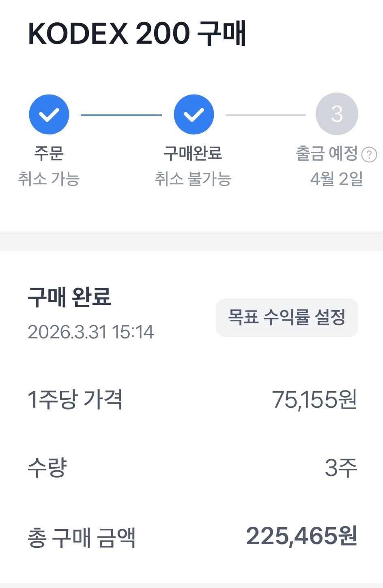383x588 pixels.
Task: Tap the 수량 row label
Action: (x=47, y=467)
